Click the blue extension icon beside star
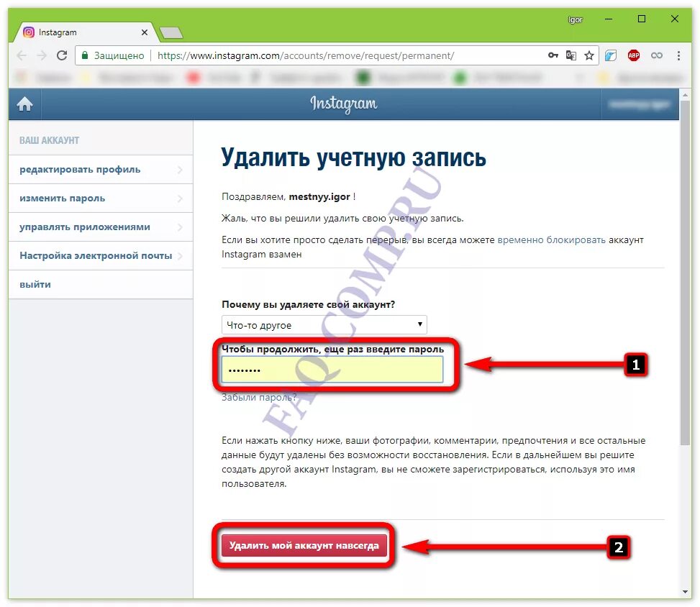Image resolution: width=700 pixels, height=607 pixels. click(611, 55)
